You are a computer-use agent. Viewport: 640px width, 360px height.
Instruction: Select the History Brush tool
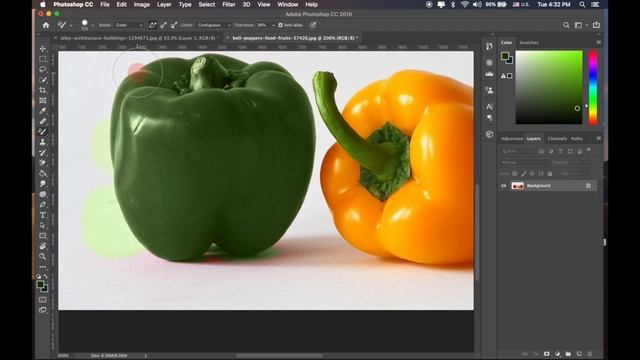[42, 152]
